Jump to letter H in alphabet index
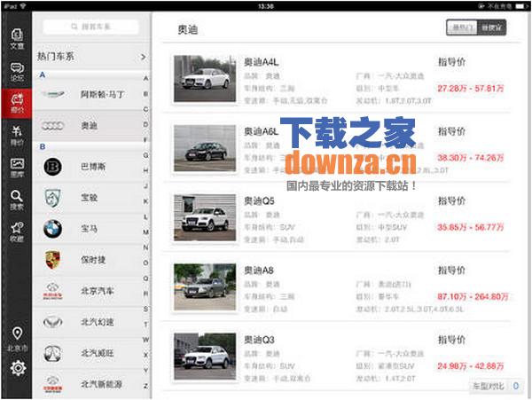 click(x=145, y=170)
